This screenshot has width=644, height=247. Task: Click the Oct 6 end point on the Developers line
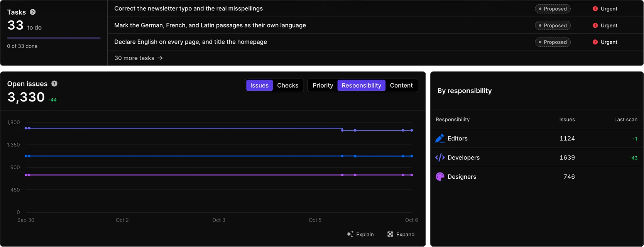[x=412, y=130]
